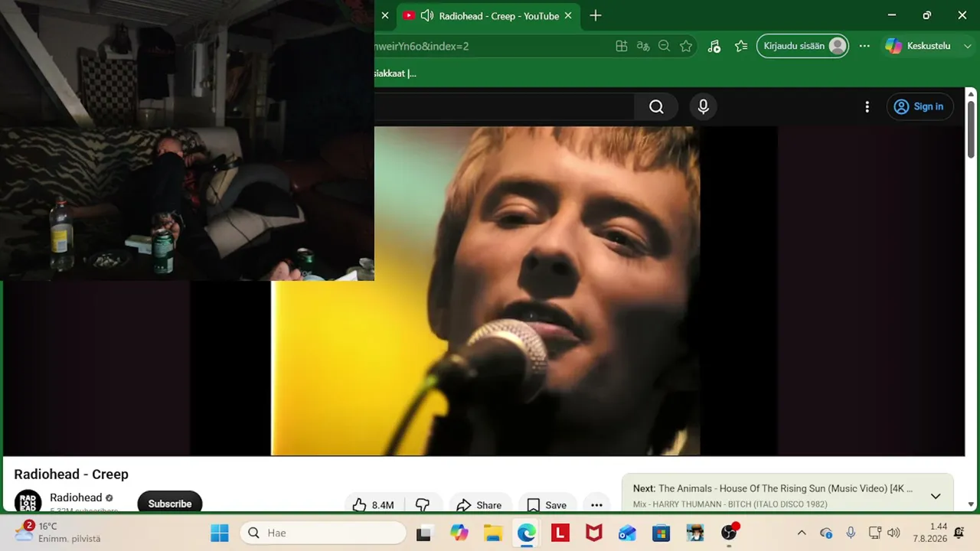The image size is (980, 551).
Task: Share the Creep video
Action: (x=479, y=505)
